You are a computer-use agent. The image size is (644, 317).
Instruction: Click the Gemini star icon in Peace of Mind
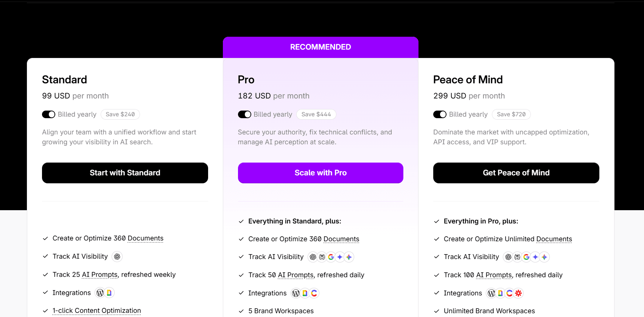(535, 257)
